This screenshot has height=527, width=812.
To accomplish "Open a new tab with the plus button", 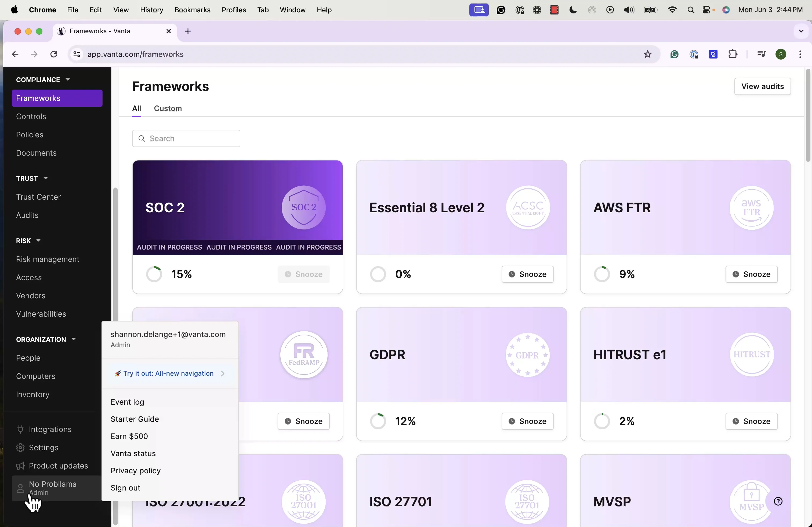I will point(188,31).
